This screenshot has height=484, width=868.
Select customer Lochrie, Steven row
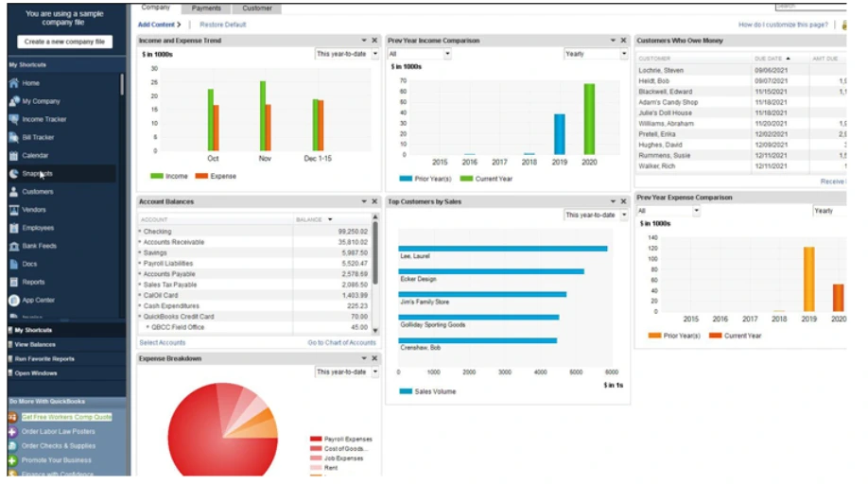[x=740, y=70]
